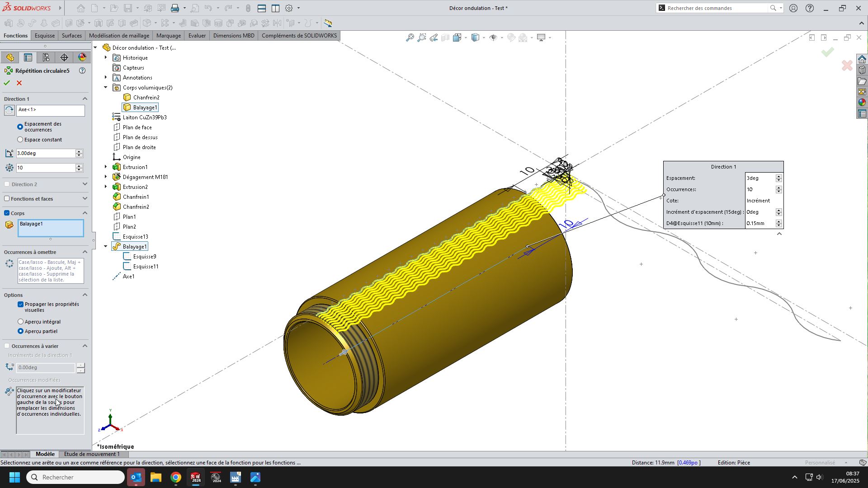Select Aperçu intégral radio button
The image size is (868, 488).
(x=20, y=322)
